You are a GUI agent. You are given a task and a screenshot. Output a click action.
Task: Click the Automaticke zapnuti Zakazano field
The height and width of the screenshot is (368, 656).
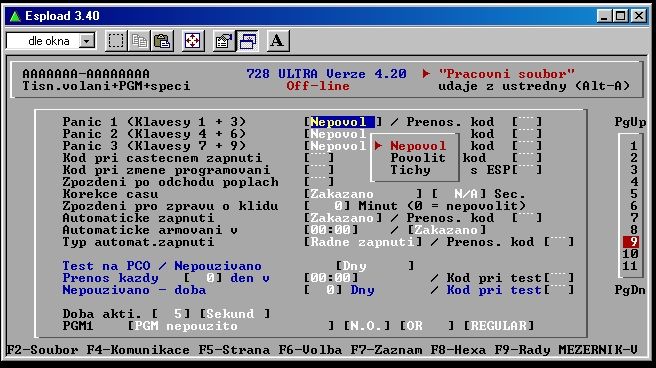coord(342,218)
